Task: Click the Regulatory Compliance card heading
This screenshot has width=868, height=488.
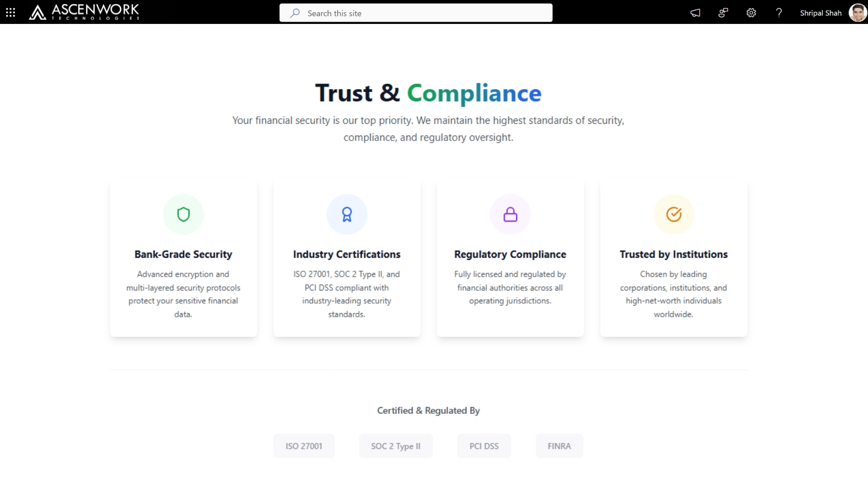Action: click(x=510, y=254)
